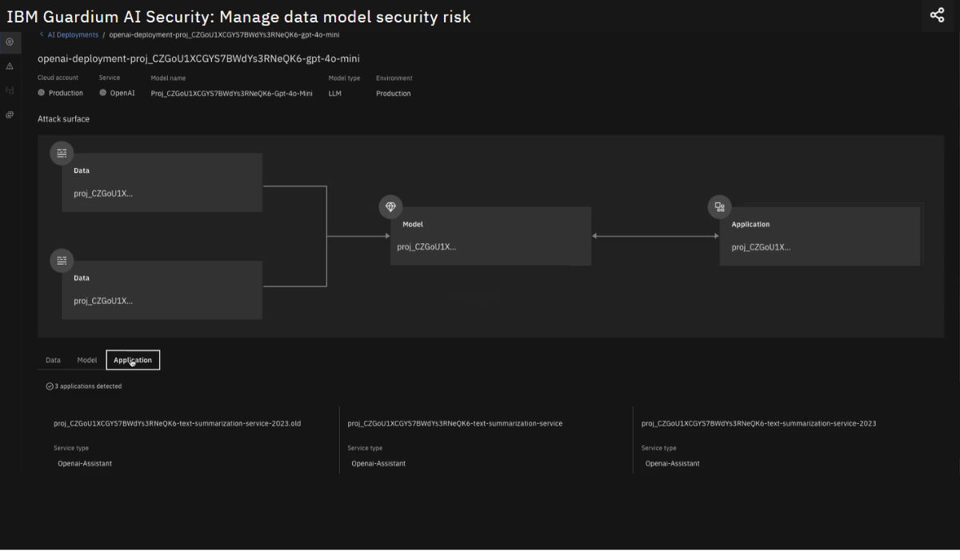Screen dimensions: 960x560
Task: Click the Environment label
Action: (394, 78)
